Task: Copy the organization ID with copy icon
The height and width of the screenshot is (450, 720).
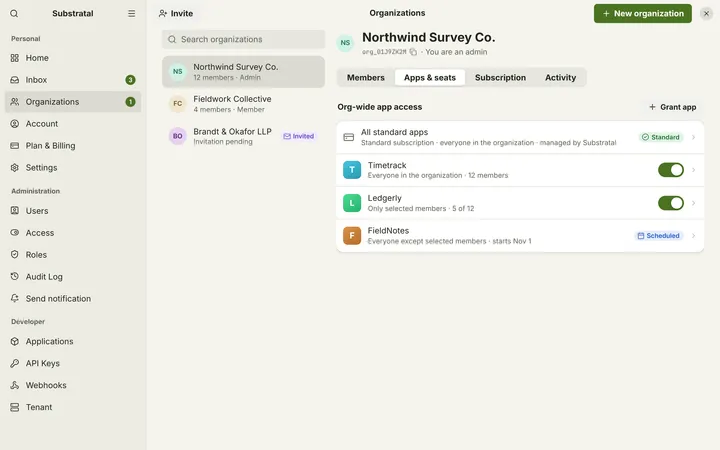Action: 413,52
